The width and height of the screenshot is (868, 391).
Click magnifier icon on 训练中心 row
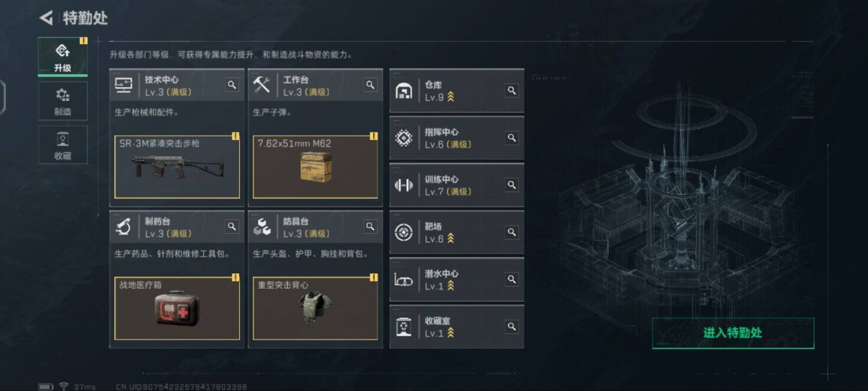coord(512,185)
